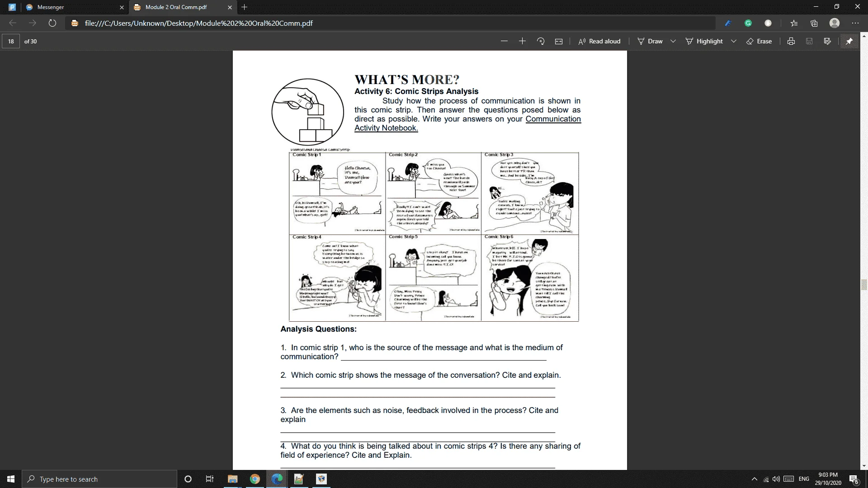Reload the PDF page
This screenshot has width=868, height=488.
pyautogui.click(x=52, y=23)
